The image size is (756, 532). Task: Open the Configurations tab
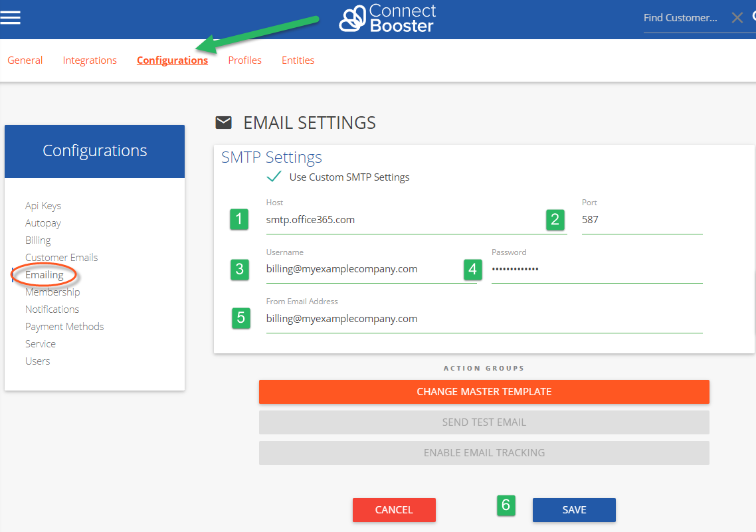click(x=172, y=60)
